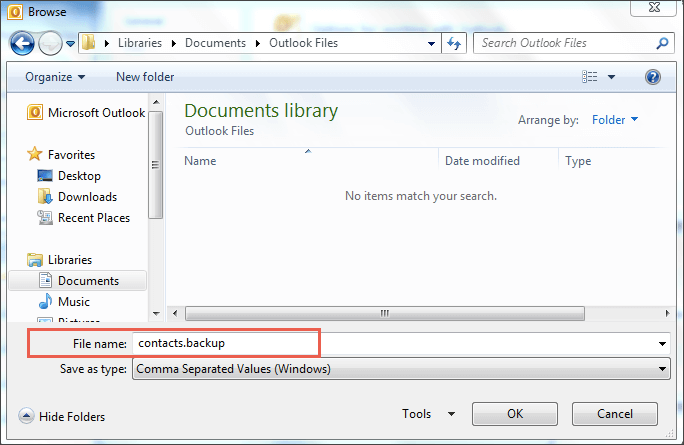Click the Downloads folder icon
The height and width of the screenshot is (445, 684).
point(45,196)
